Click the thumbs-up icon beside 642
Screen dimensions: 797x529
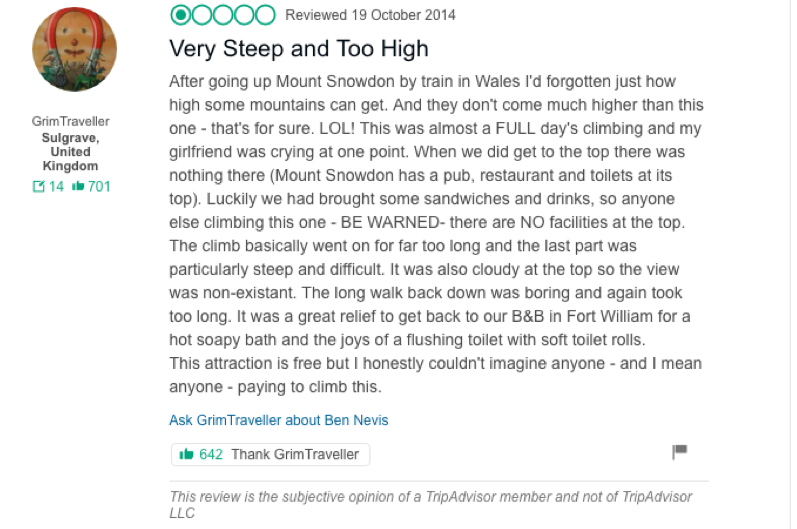tap(187, 454)
